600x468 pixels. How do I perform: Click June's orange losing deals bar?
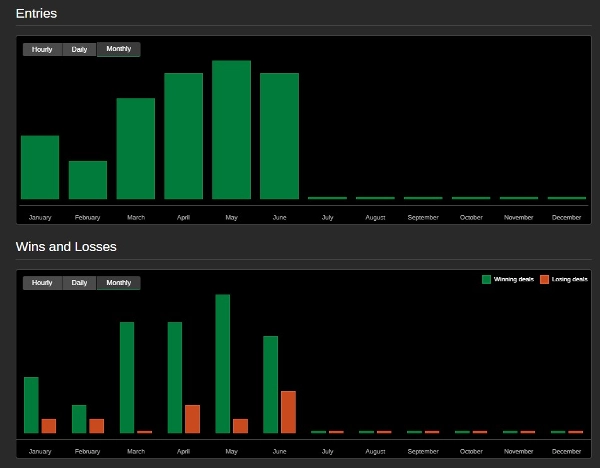click(x=289, y=412)
